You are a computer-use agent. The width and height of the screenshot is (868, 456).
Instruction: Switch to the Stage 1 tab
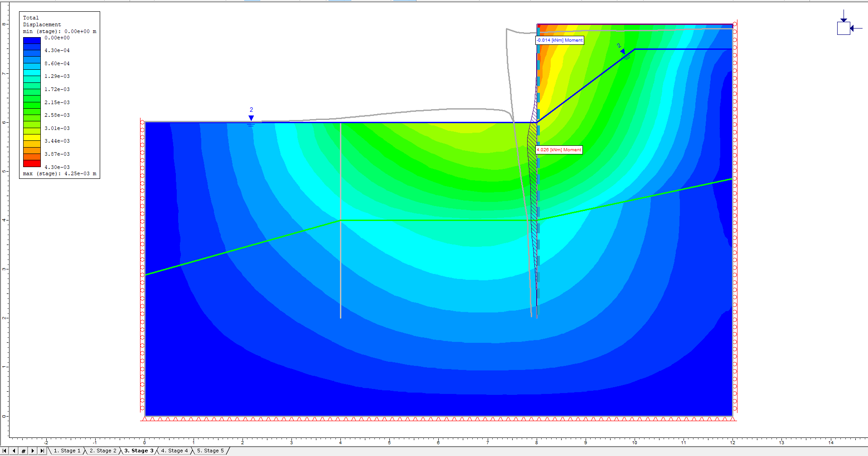[x=67, y=451]
